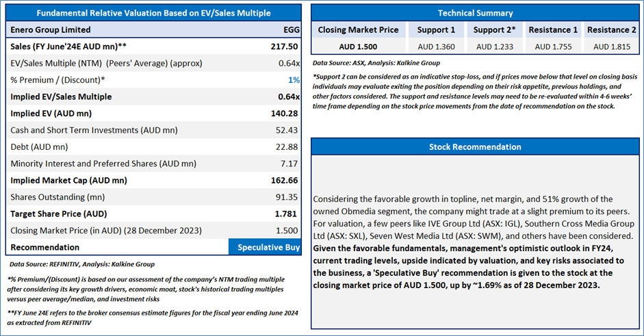Click the sales value 217.50

tap(284, 47)
